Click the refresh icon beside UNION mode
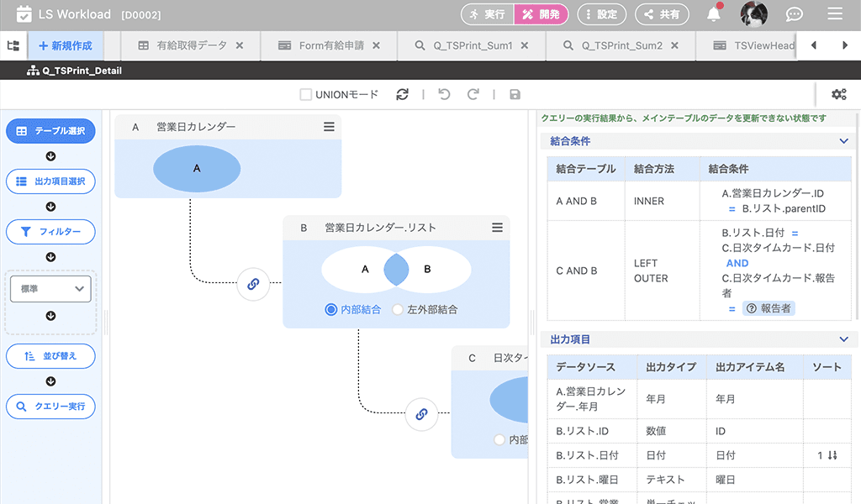Viewport: 861px width, 504px height. pos(403,95)
